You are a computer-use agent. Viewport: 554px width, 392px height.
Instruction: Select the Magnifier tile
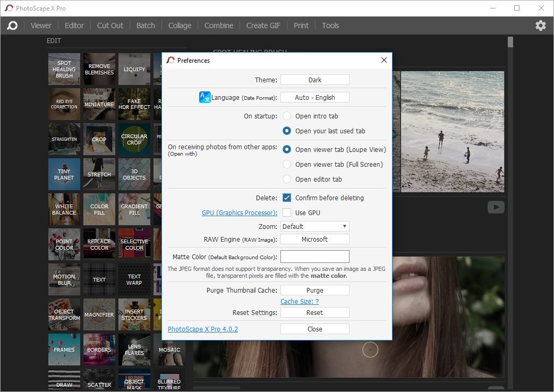[99, 314]
